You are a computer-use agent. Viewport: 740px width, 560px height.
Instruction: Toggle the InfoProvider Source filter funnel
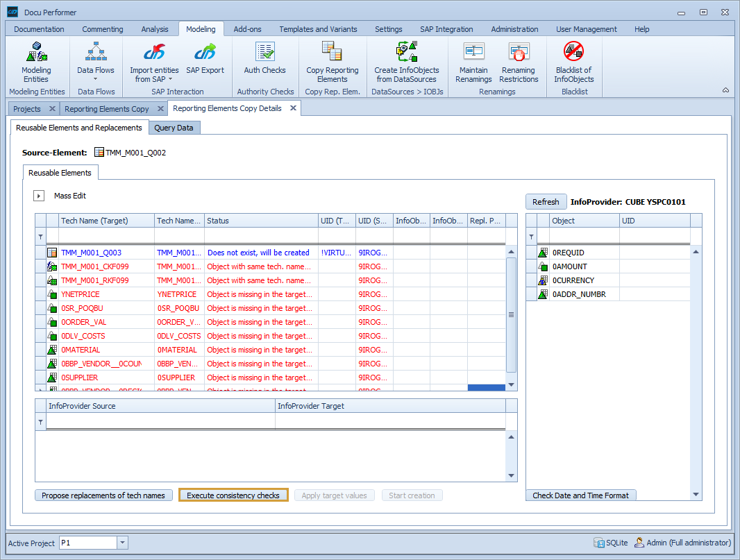tap(40, 421)
